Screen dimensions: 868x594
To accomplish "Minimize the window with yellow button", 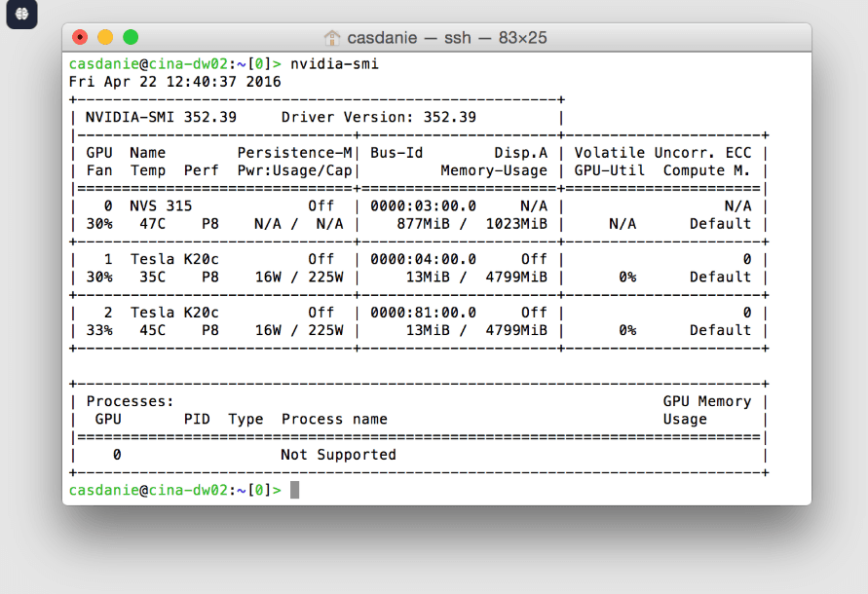I will pos(105,37).
